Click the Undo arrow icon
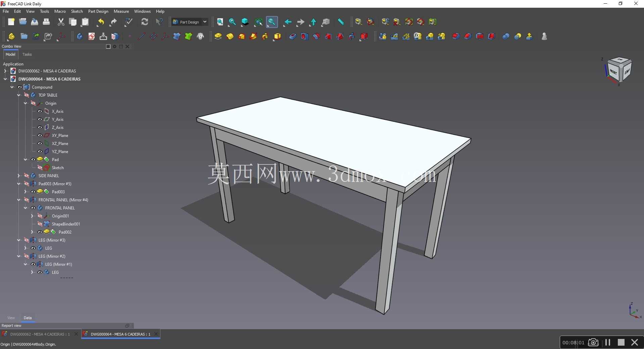The height and width of the screenshot is (349, 644). [x=100, y=22]
